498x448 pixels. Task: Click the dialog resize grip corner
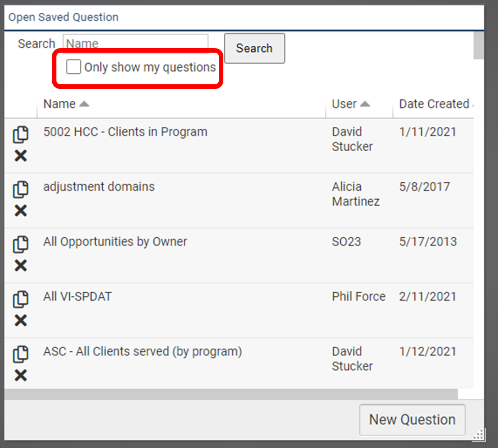click(x=479, y=434)
